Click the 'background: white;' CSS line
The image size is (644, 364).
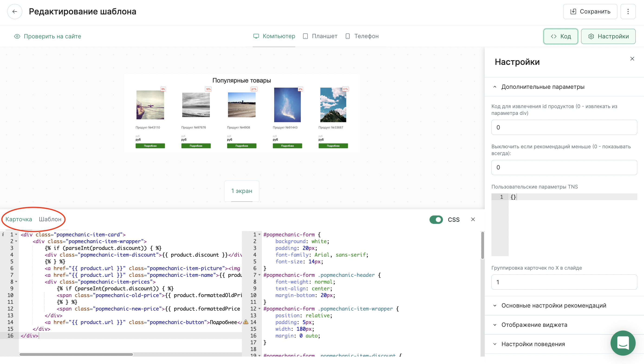click(x=302, y=241)
